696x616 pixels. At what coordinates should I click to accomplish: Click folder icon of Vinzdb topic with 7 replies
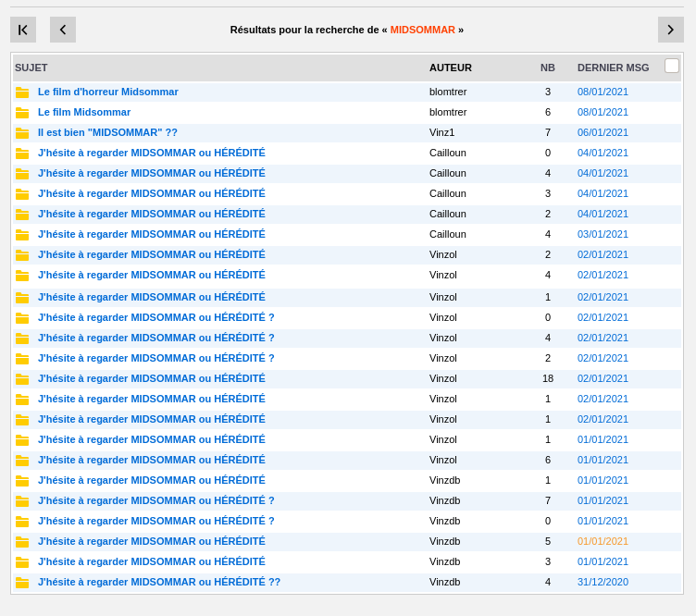pos(22,501)
